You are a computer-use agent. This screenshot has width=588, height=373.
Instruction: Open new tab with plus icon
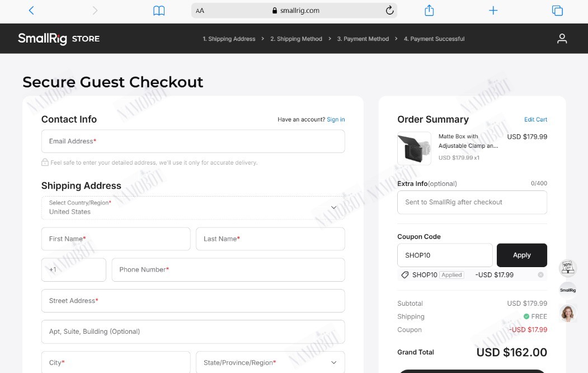tap(493, 11)
